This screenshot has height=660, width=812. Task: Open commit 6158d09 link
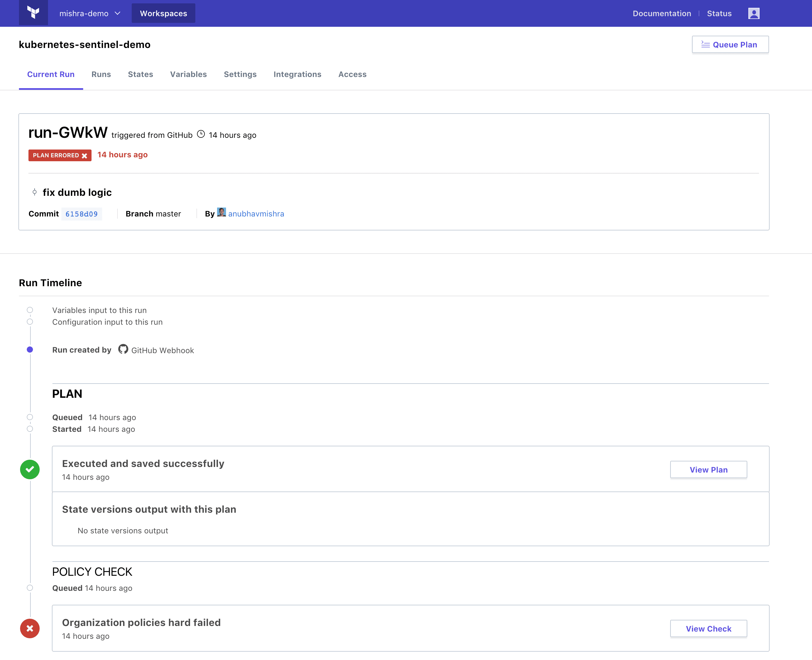(81, 214)
